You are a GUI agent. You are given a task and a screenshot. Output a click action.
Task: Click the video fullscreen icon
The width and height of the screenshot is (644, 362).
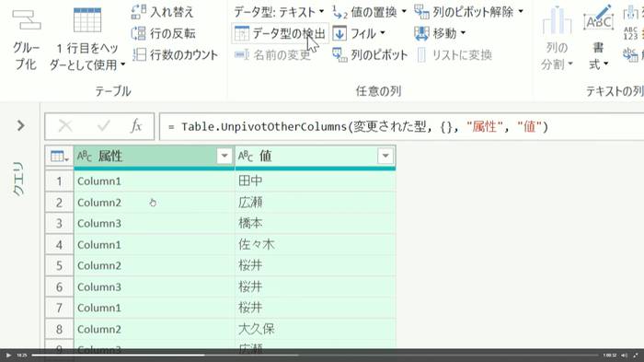point(636,355)
